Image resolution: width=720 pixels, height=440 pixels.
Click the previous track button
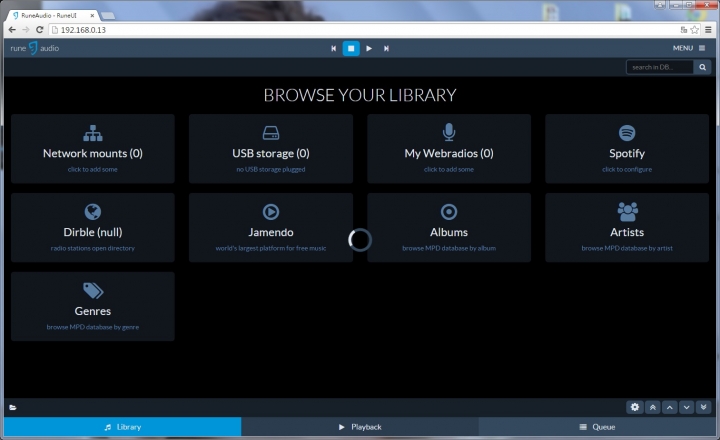[x=333, y=48]
